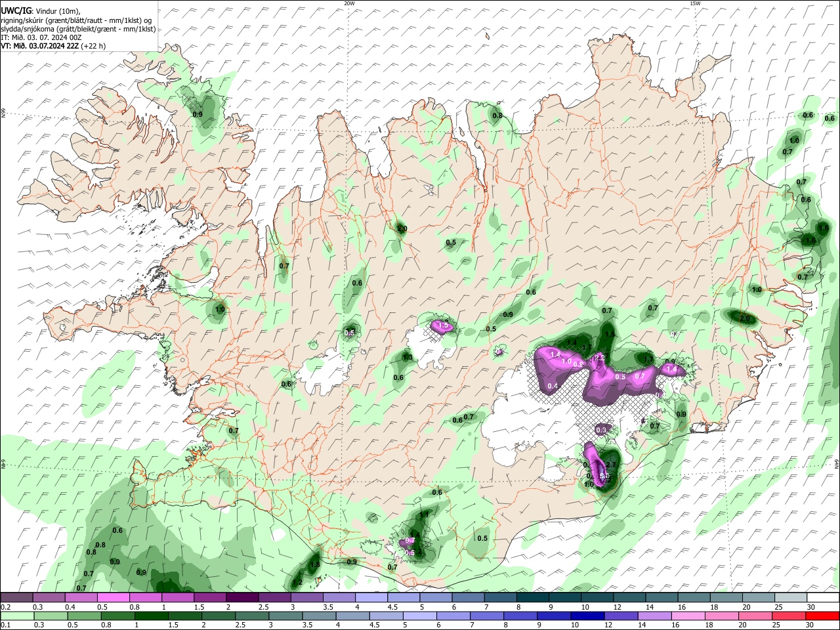Select the dark teal 10 mm snow swatch

coord(597,598)
